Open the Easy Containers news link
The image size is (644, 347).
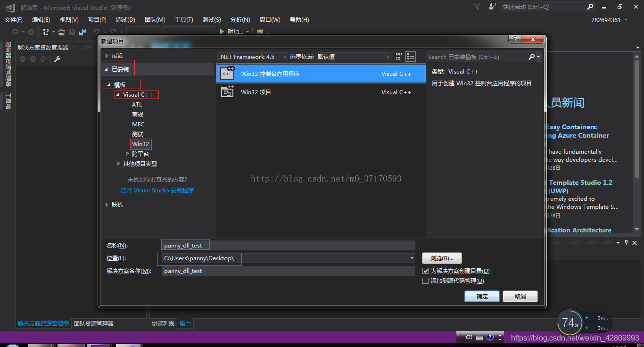click(x=578, y=131)
